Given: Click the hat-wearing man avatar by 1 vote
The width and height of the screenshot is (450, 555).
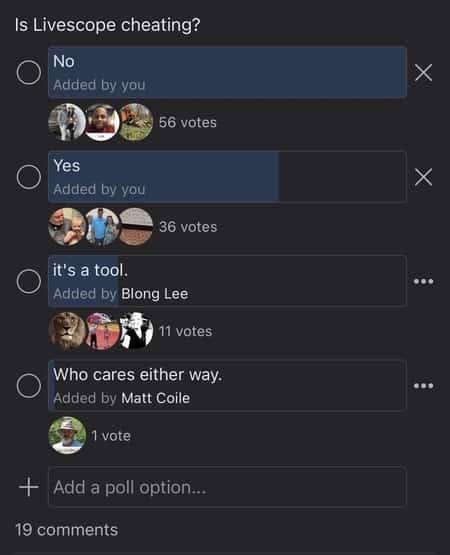Looking at the screenshot, I should [67, 435].
